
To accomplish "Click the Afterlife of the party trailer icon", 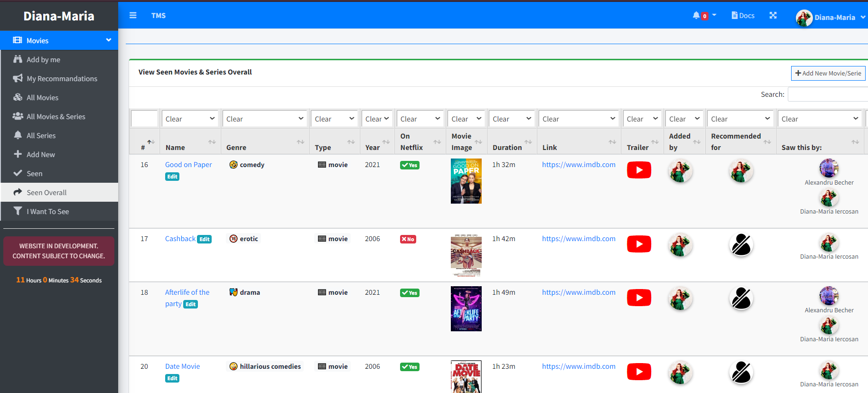I will [x=639, y=298].
